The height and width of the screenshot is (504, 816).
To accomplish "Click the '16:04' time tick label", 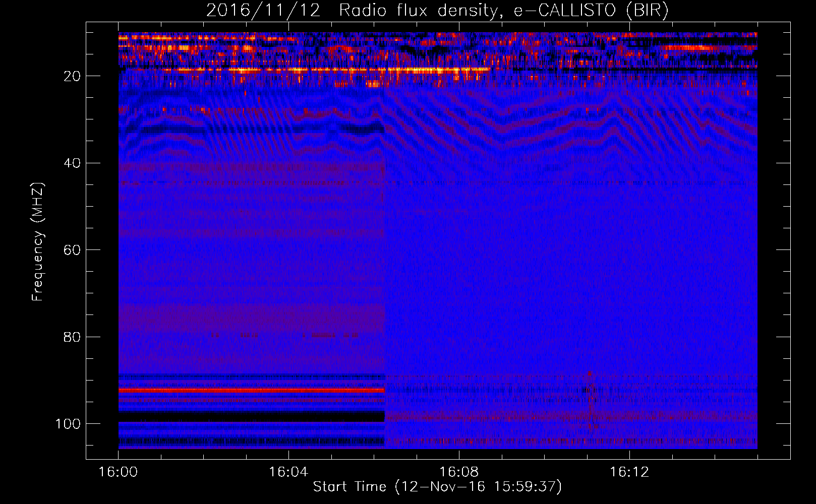I will [x=288, y=472].
